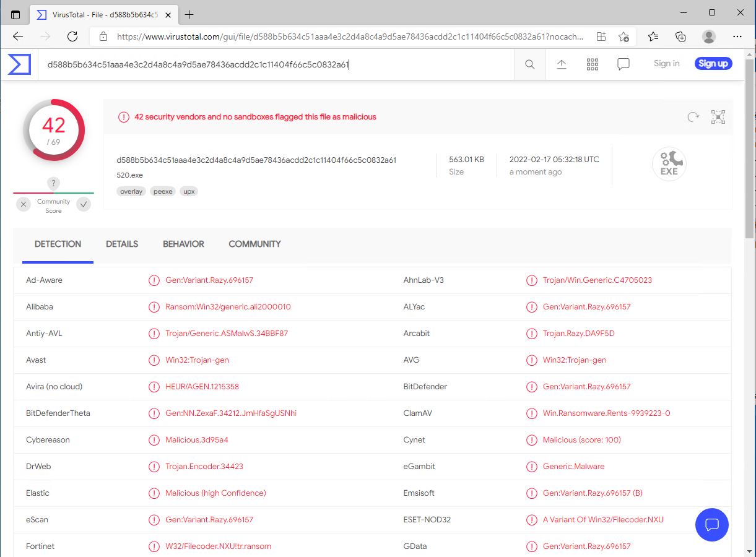Open browser tab actions menu icon
Viewport: 756px width, 557px height.
tap(15, 14)
